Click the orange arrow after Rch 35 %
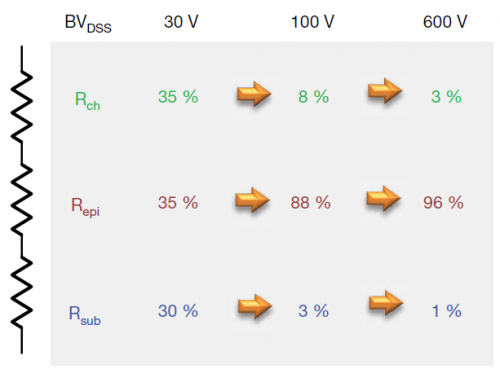Screen dimensions: 500x369 point(254,94)
